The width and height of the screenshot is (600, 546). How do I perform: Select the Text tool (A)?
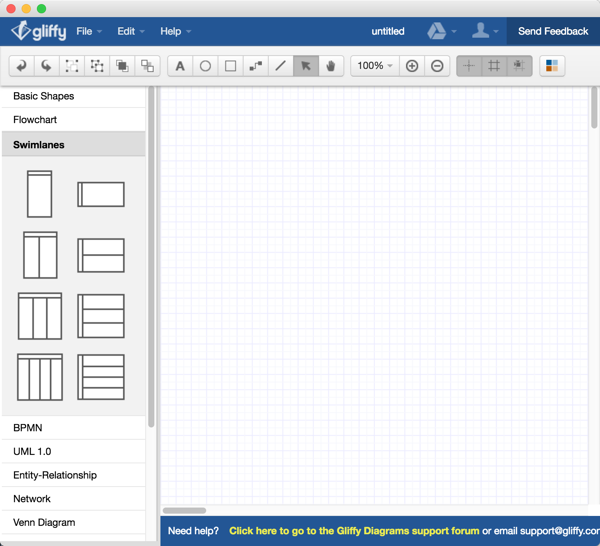coord(180,66)
